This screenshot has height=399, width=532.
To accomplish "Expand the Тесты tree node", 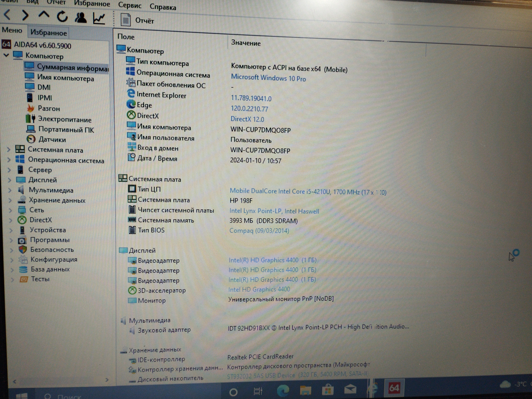I will pyautogui.click(x=12, y=279).
